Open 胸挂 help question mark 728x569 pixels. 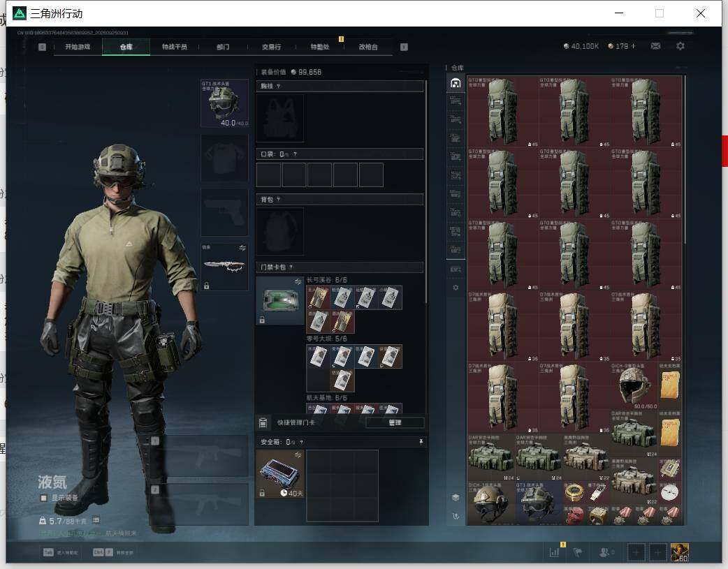(278, 87)
